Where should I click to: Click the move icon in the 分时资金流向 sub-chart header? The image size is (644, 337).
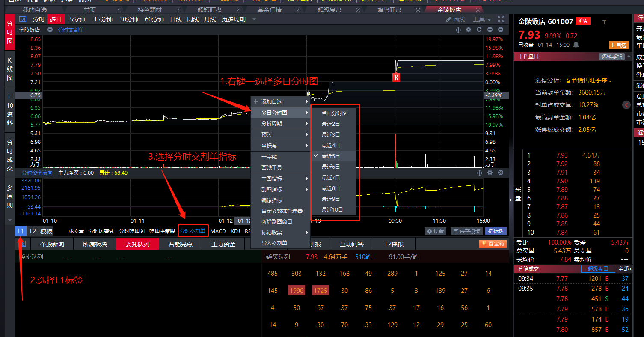pos(480,173)
